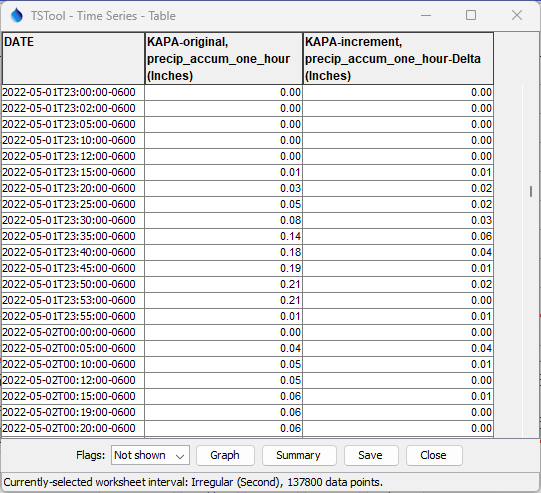
Task: Click the Save button
Action: coord(371,455)
